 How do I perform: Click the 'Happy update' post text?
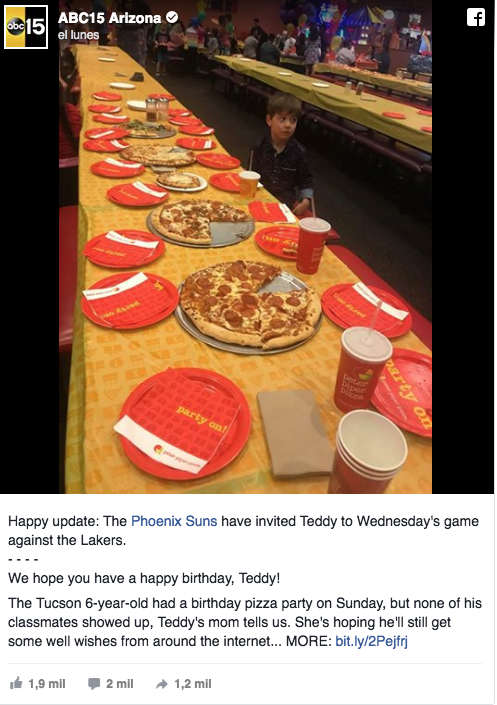[x=243, y=531]
